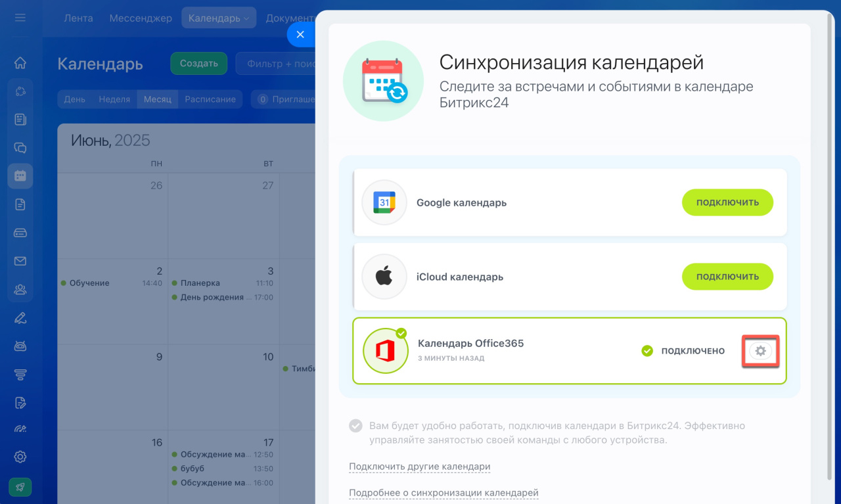Open the Обсуждение event at 16:00
841x504 pixels.
tap(223, 483)
